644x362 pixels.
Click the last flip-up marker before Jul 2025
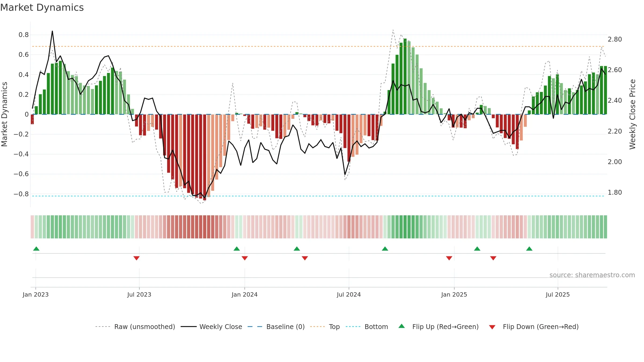(529, 249)
